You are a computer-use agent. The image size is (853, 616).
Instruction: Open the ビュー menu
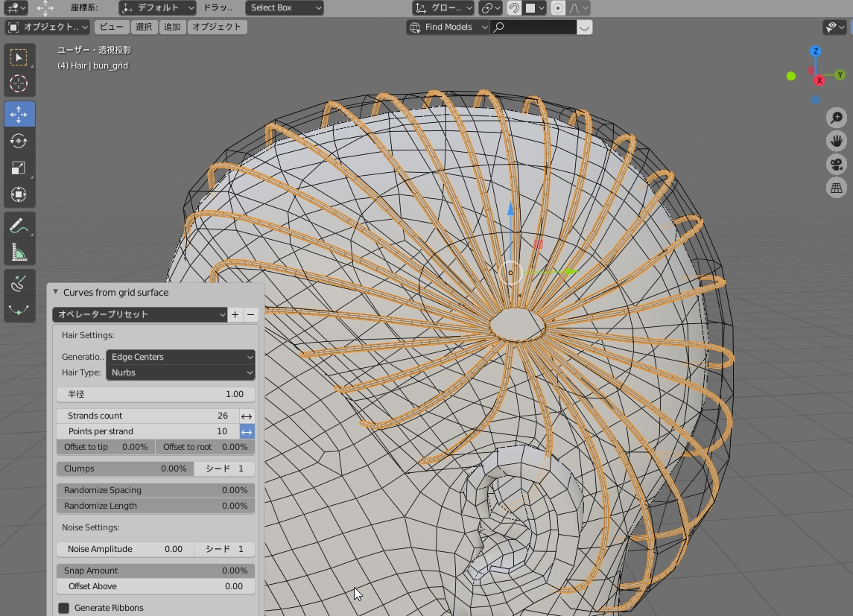click(x=112, y=27)
